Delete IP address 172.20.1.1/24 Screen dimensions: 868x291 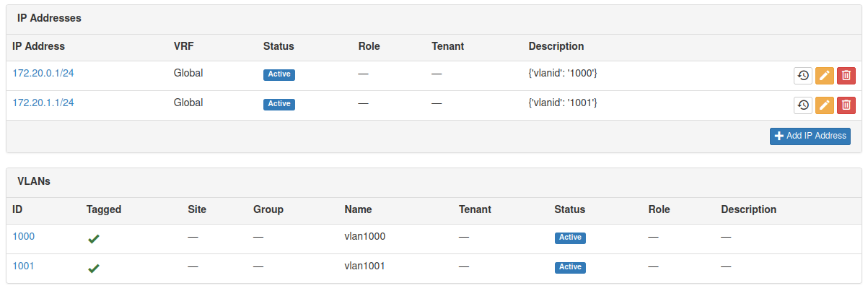pyautogui.click(x=846, y=105)
